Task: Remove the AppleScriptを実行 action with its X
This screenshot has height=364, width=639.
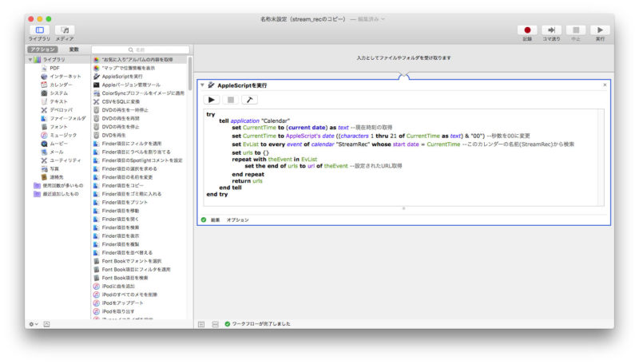Action: pos(605,85)
